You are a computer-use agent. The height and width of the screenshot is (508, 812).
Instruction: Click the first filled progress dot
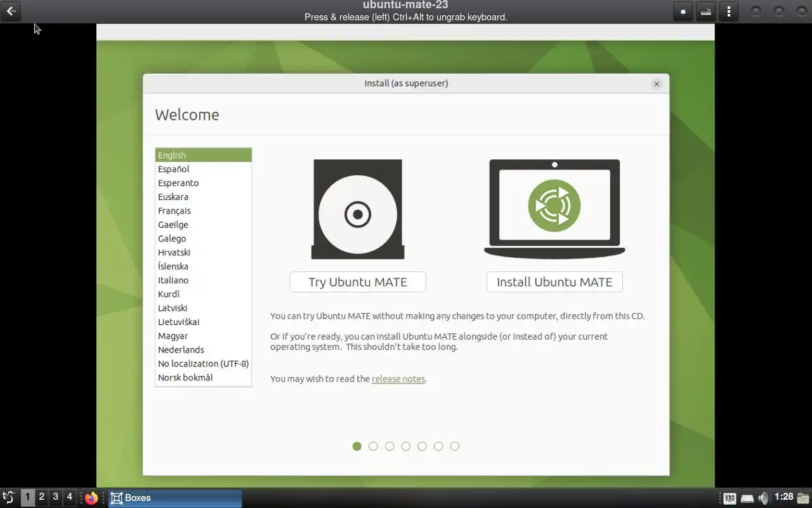tap(357, 446)
